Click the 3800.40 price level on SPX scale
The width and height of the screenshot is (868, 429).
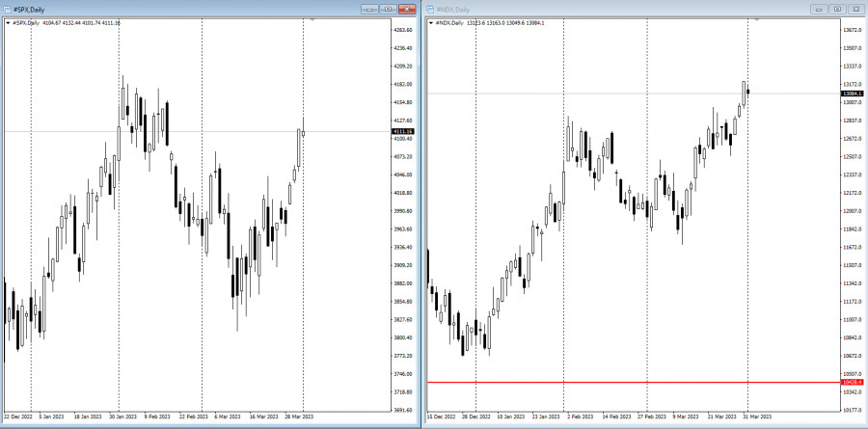402,337
